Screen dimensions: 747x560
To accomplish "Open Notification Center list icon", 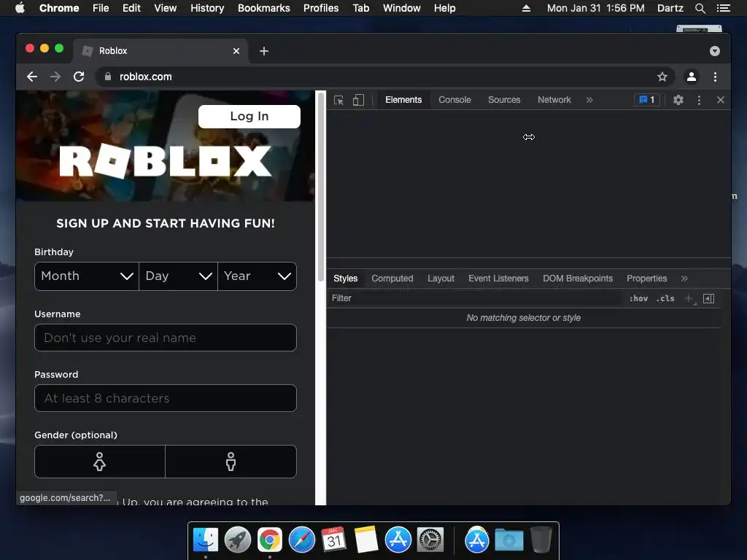I will pos(724,8).
